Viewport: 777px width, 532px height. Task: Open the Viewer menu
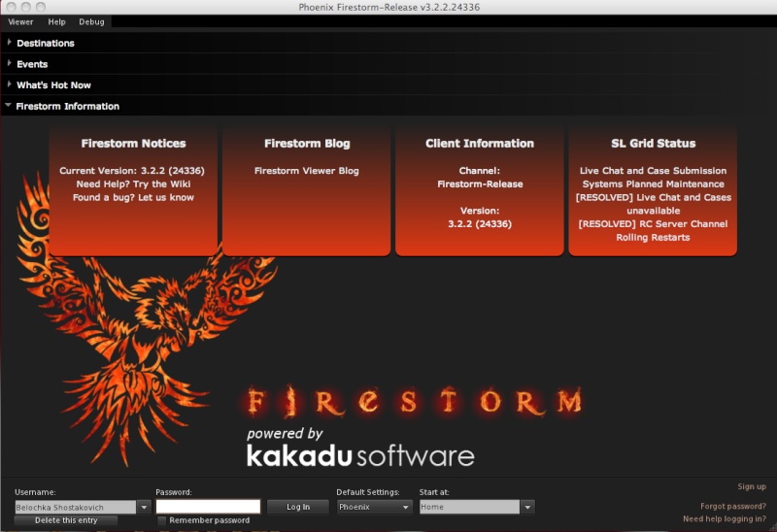point(20,21)
